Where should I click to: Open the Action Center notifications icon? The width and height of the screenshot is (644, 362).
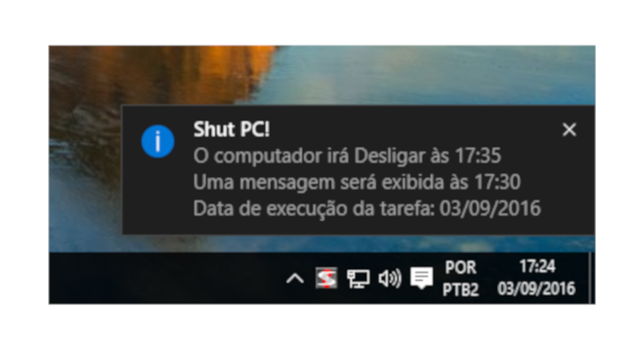point(422,279)
